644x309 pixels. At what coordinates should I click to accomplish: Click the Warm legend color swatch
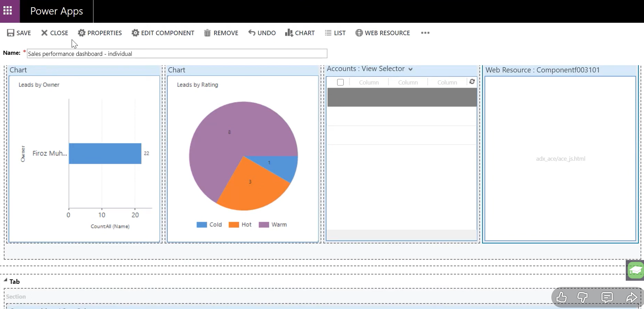[x=263, y=225]
